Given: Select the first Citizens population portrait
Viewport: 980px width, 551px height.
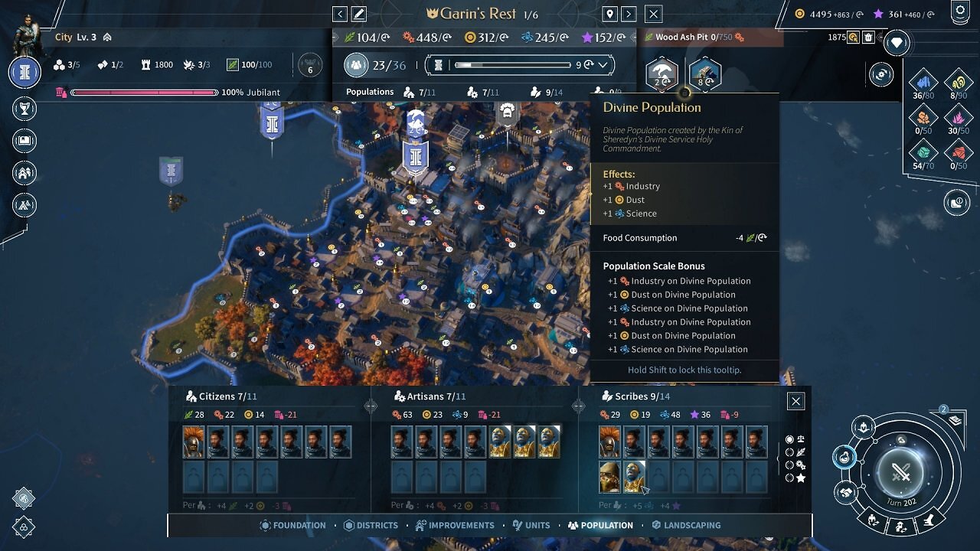Looking at the screenshot, I should [194, 442].
